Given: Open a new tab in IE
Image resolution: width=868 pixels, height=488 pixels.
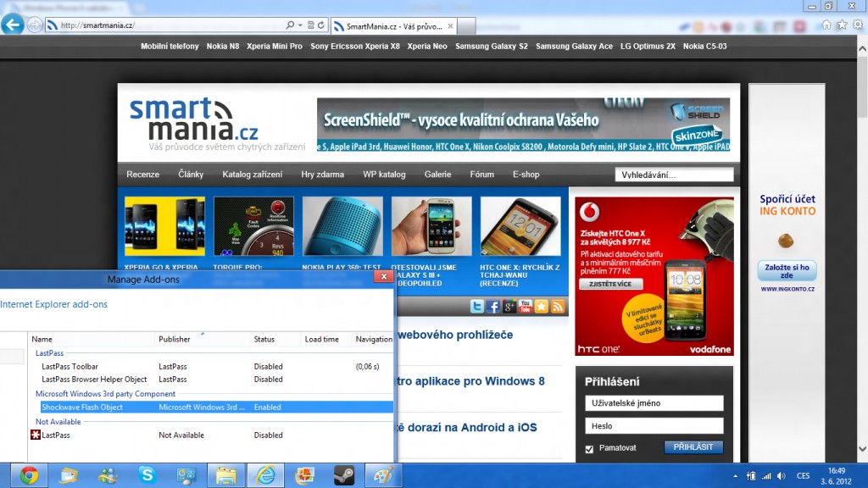Looking at the screenshot, I should pyautogui.click(x=466, y=26).
